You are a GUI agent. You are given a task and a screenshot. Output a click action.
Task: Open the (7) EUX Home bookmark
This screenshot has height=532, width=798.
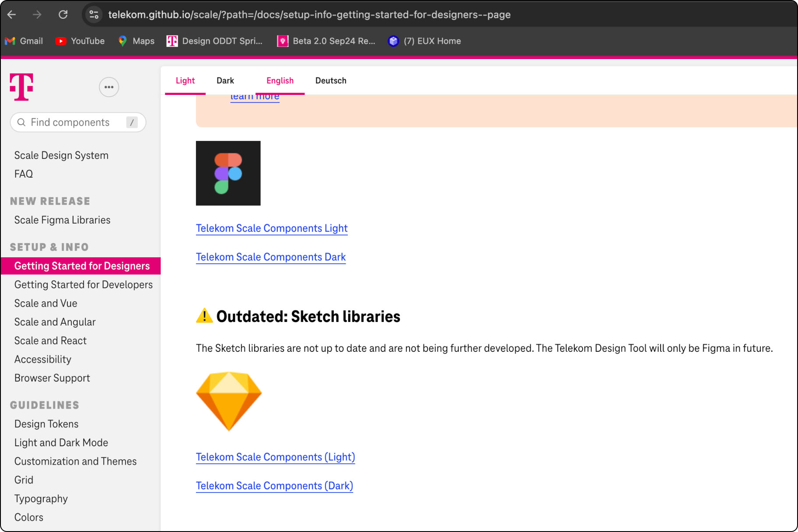[424, 41]
